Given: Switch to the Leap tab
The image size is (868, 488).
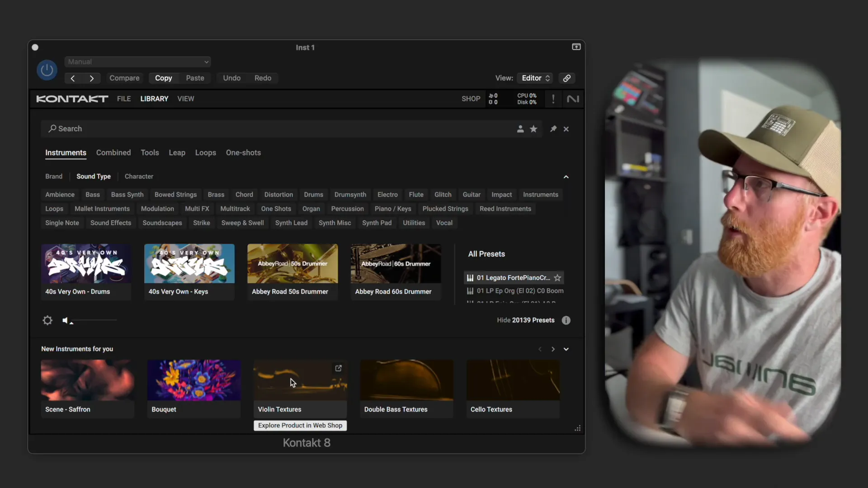Looking at the screenshot, I should click(177, 153).
